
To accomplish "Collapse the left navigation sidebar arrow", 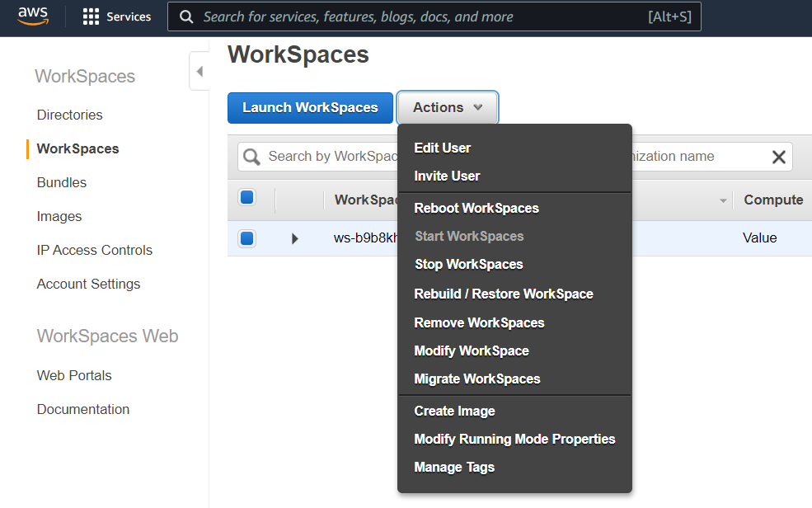I will coord(199,72).
